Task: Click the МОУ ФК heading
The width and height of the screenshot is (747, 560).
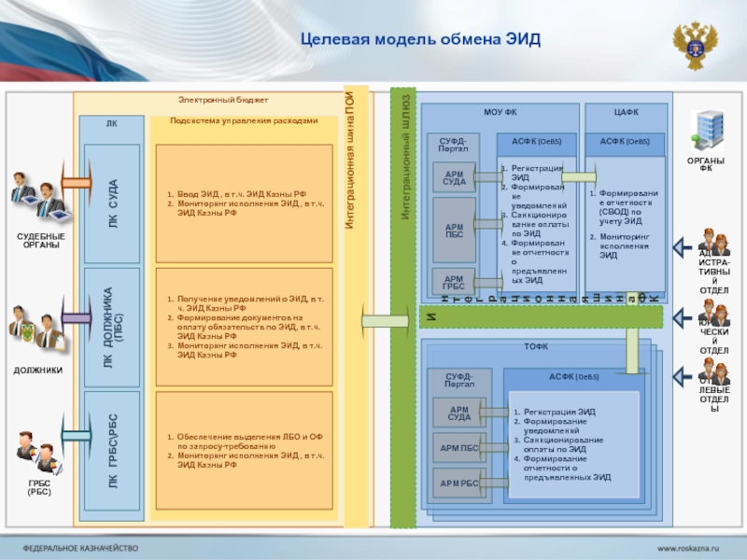Action: click(x=500, y=112)
